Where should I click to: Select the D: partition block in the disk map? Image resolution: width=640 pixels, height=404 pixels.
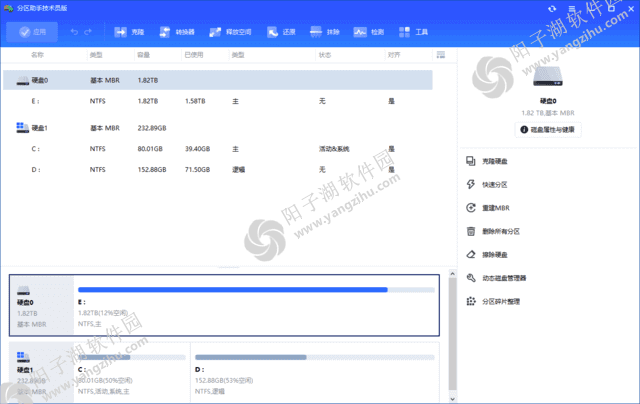315,373
